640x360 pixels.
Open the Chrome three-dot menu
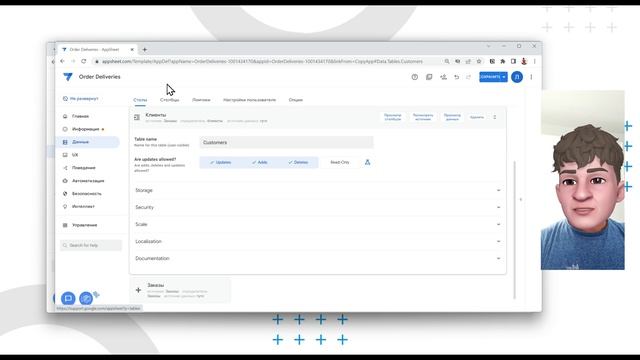[535, 61]
